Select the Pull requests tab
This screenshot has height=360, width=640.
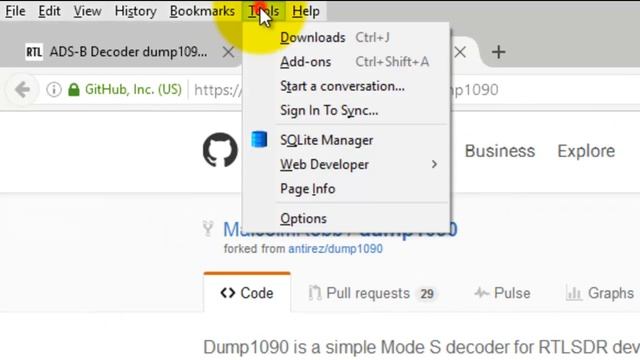[373, 293]
